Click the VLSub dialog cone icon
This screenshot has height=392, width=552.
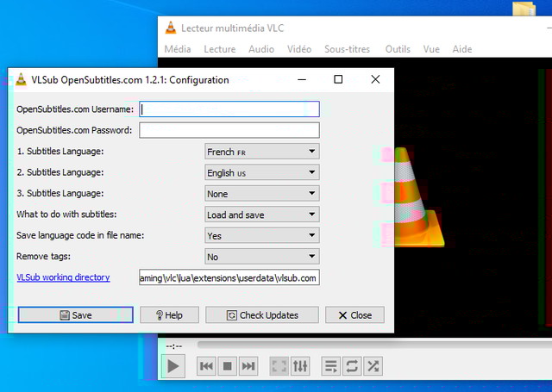[21, 79]
